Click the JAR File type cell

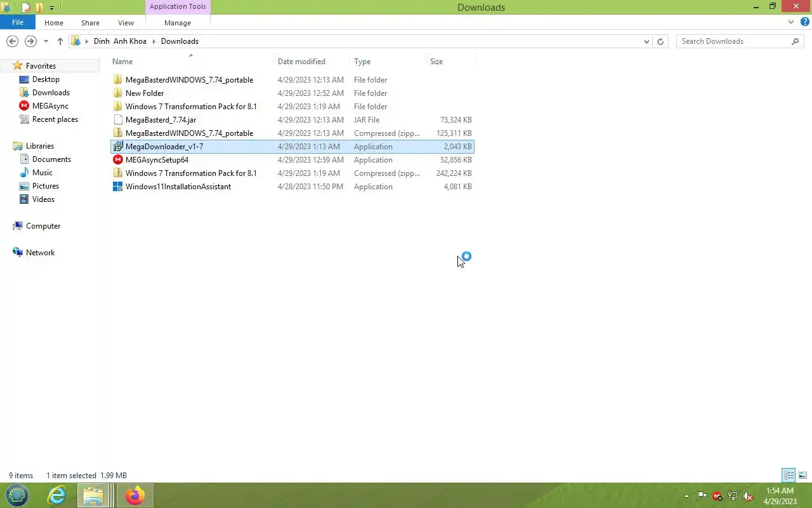[x=367, y=120]
